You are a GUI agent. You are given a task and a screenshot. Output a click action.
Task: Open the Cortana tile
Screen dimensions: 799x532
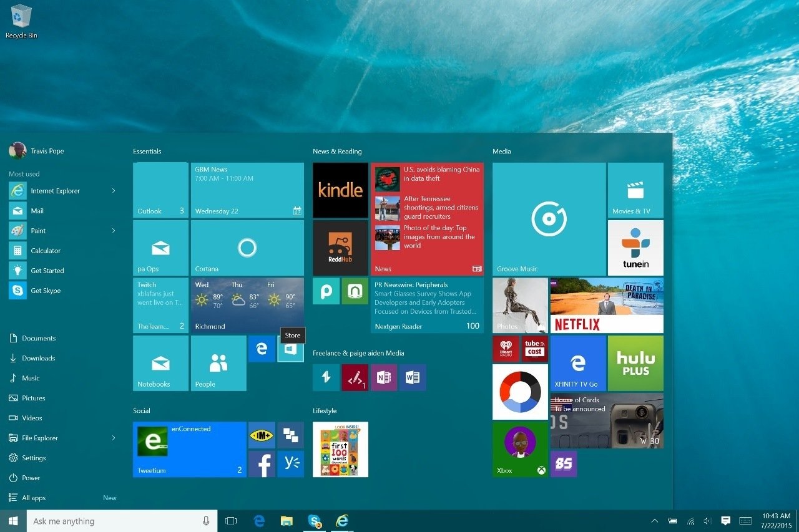(x=247, y=248)
